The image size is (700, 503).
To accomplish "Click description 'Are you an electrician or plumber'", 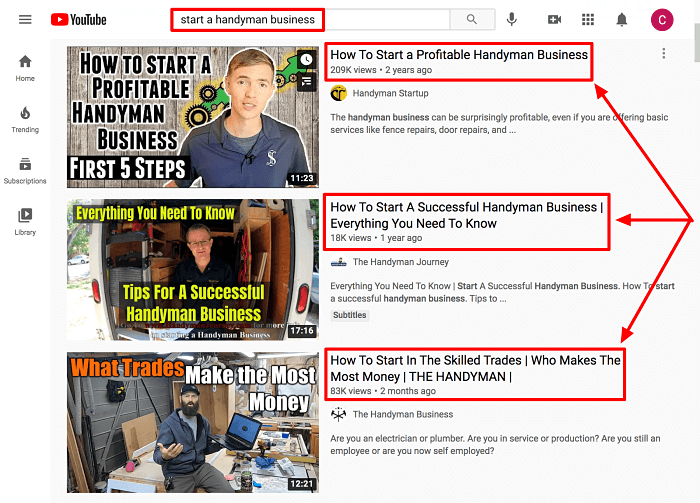I will pos(495,445).
